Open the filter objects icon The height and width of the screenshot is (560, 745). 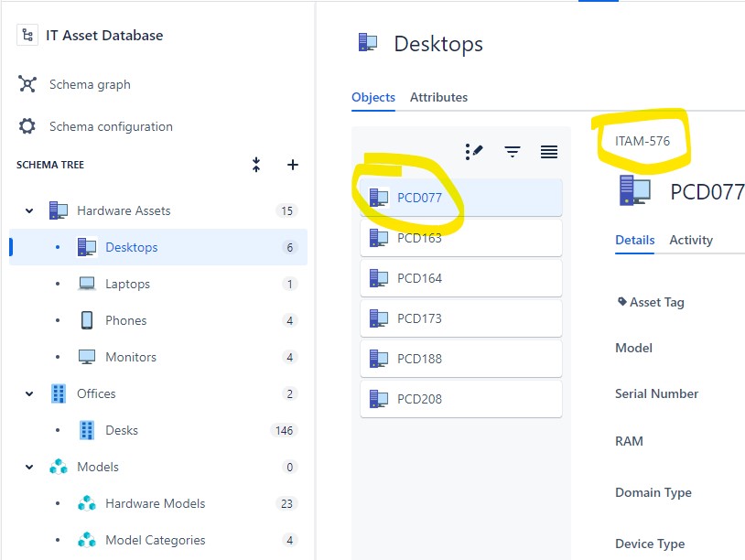pyautogui.click(x=513, y=152)
